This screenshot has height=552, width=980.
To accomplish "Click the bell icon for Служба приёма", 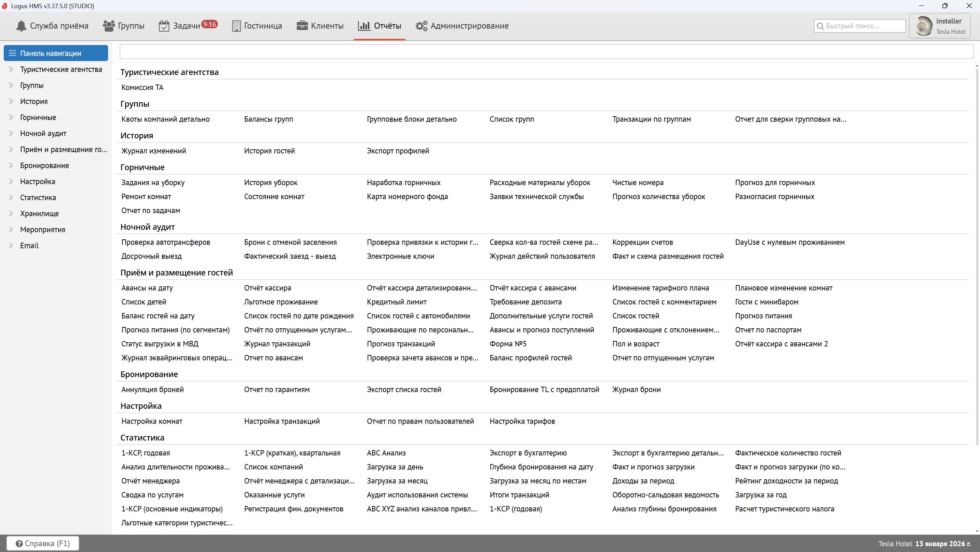I will pyautogui.click(x=21, y=26).
